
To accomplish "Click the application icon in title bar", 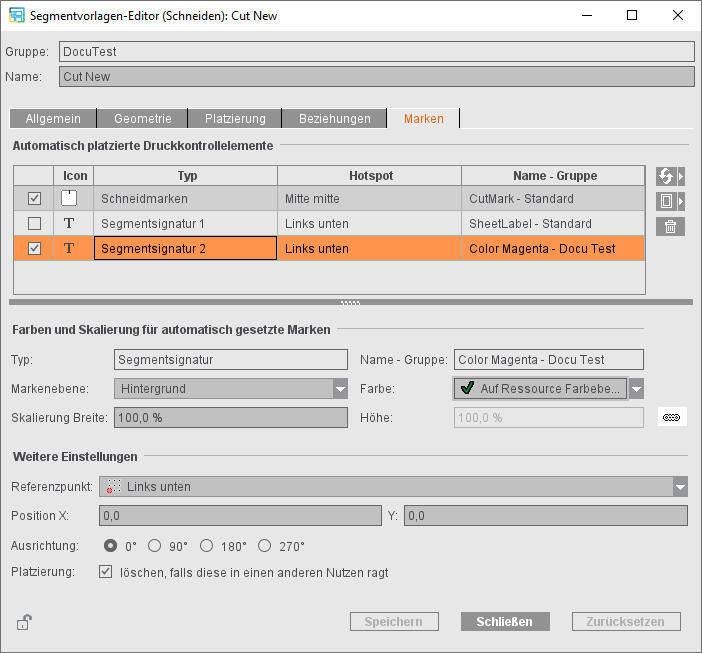I will pos(17,16).
